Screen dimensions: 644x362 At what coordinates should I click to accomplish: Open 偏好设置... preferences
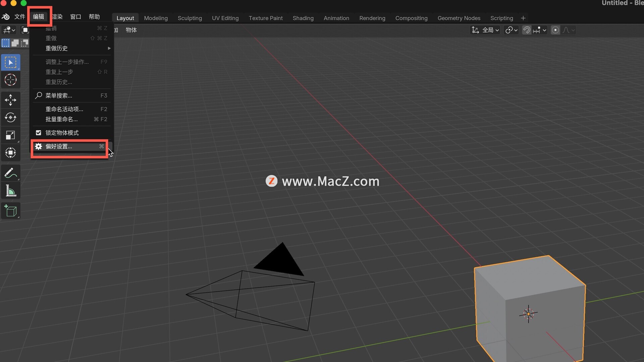point(72,146)
